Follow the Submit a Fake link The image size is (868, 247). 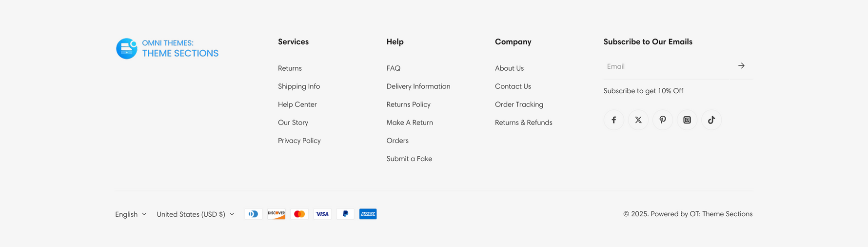(x=409, y=159)
